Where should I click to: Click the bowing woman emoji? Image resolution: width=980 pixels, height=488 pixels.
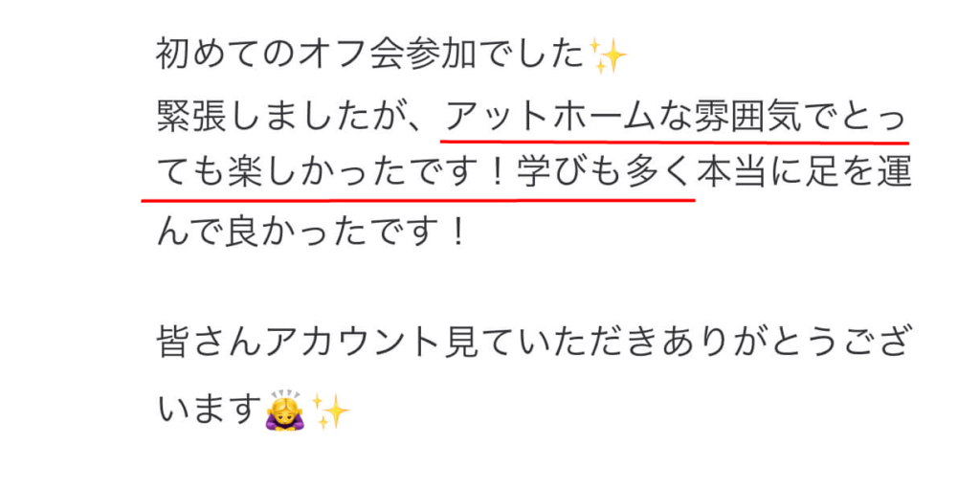285,411
